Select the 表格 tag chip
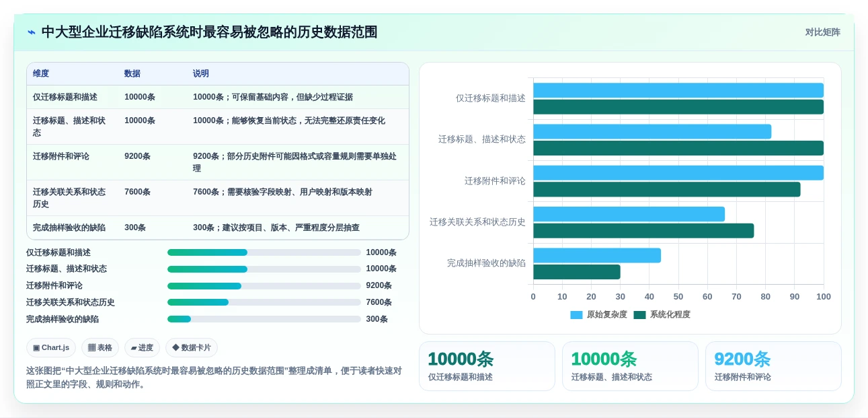This screenshot has width=868, height=418. 100,347
